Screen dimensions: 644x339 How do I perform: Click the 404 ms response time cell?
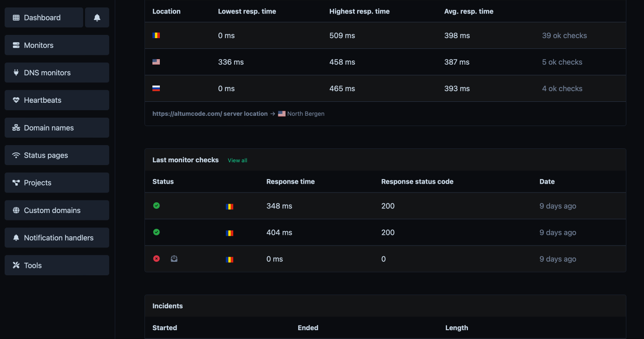click(x=279, y=233)
